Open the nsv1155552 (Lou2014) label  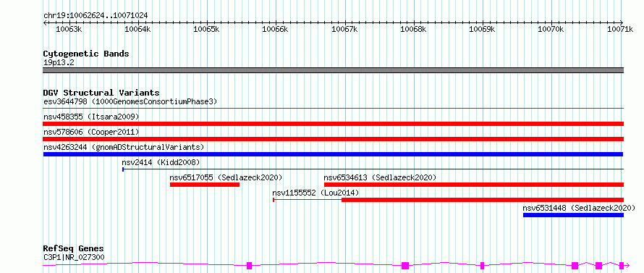315,193
